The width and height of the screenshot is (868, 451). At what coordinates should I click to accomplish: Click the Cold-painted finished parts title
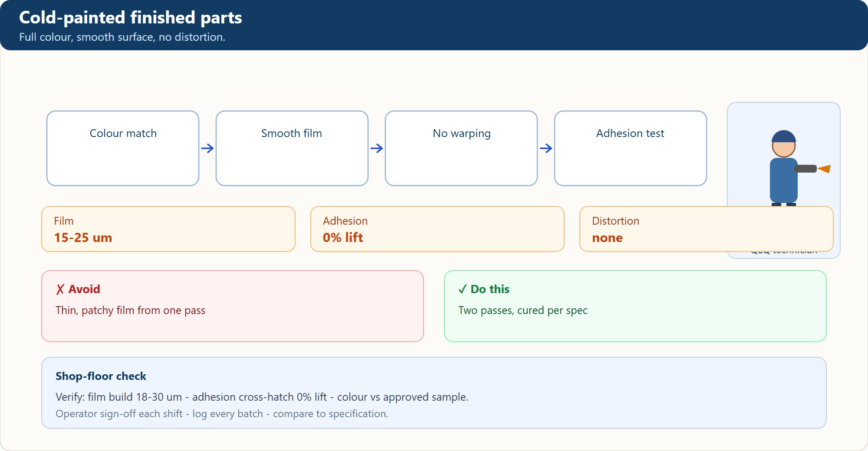coord(130,18)
